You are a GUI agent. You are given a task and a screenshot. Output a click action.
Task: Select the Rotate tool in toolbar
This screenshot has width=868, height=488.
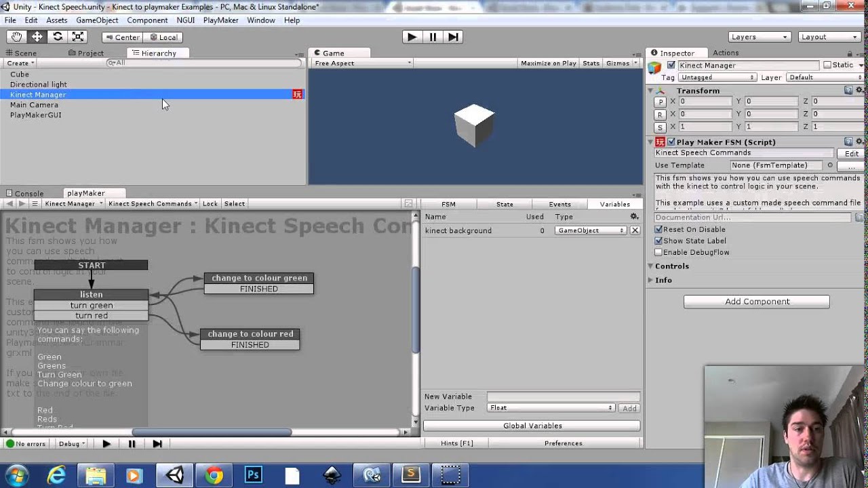(58, 37)
